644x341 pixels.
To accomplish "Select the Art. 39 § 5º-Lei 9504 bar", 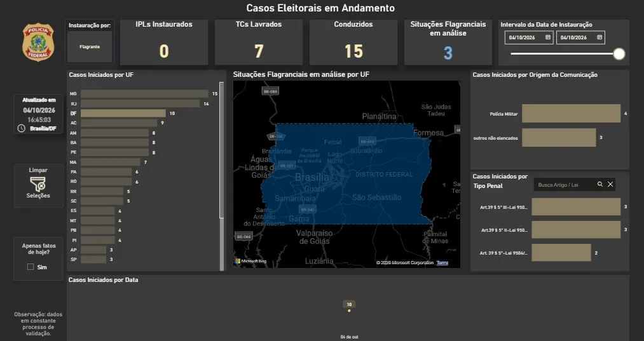I will (561, 253).
